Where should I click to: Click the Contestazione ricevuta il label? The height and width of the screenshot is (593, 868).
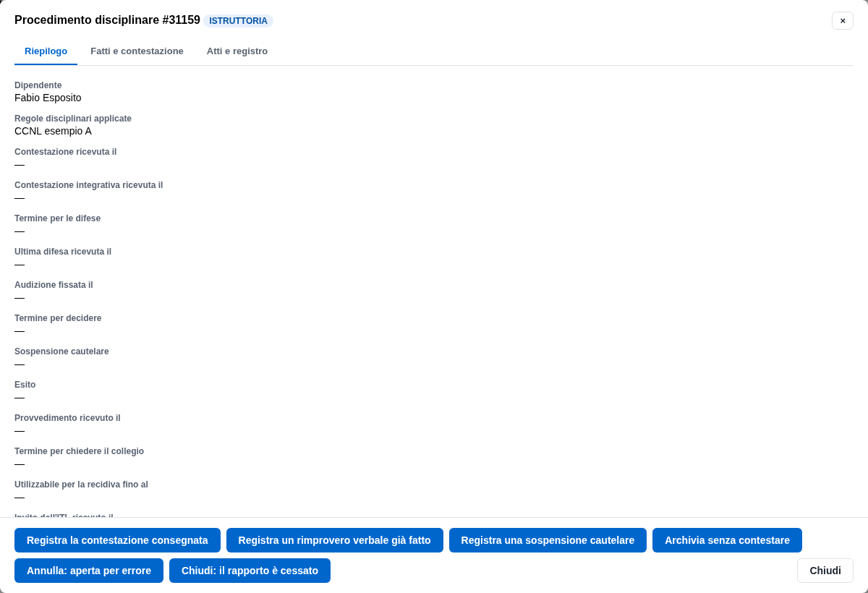click(x=65, y=152)
